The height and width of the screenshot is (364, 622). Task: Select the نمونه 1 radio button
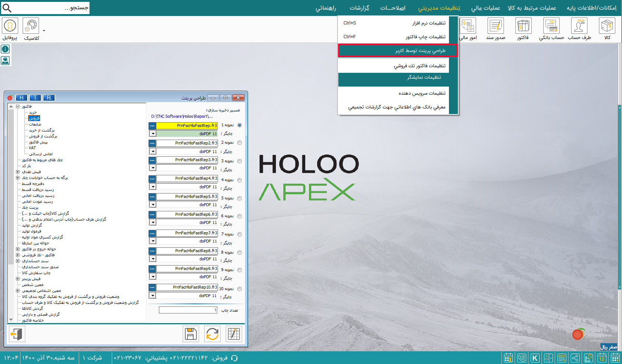click(240, 125)
